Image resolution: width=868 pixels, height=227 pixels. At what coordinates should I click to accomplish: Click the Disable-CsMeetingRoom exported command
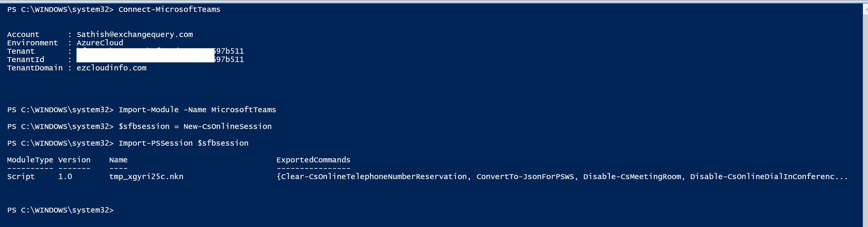[x=632, y=177]
